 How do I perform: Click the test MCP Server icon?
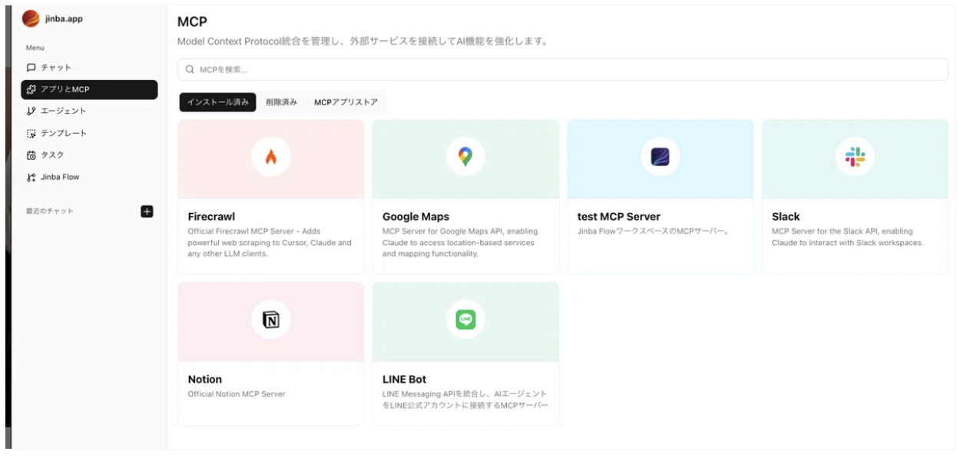coord(661,157)
